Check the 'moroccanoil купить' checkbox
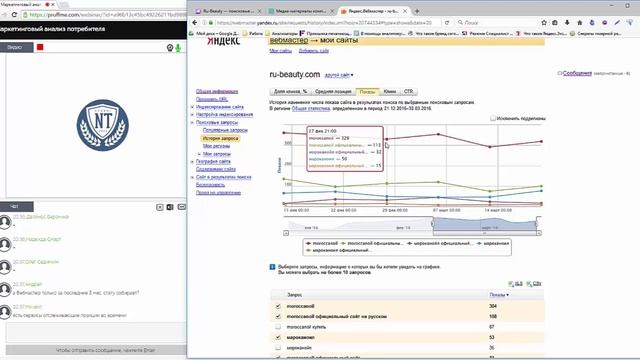 (278, 327)
